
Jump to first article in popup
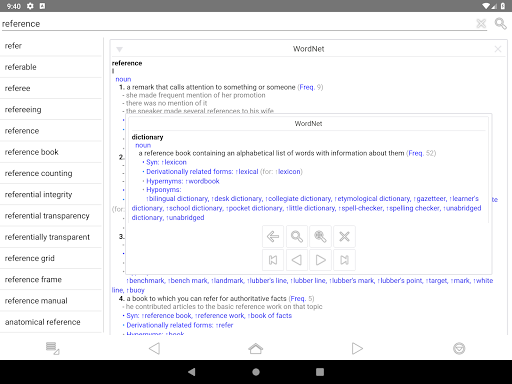pos(273,260)
